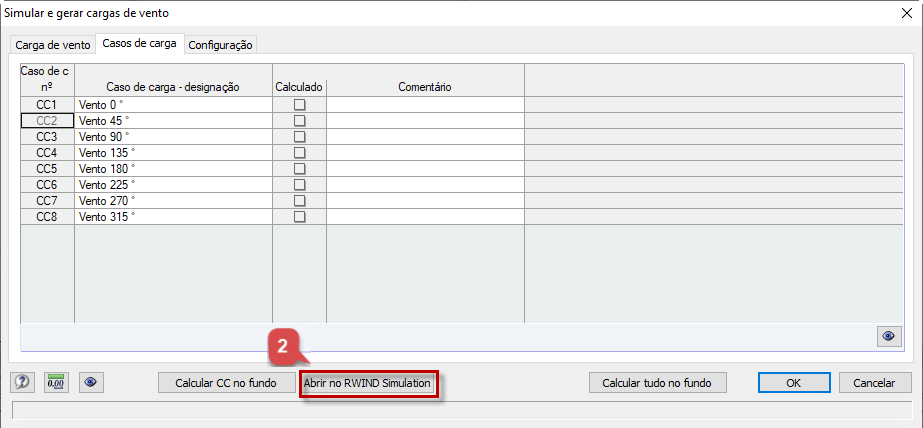This screenshot has width=923, height=428.
Task: Tick Calculado checkbox for Vento 225°
Action: click(x=300, y=184)
